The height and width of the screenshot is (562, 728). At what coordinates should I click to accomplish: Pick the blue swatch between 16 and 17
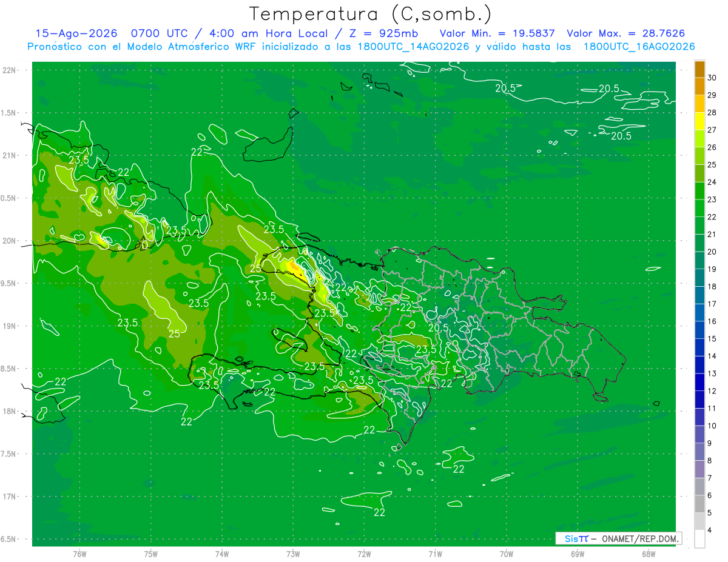coord(699,313)
